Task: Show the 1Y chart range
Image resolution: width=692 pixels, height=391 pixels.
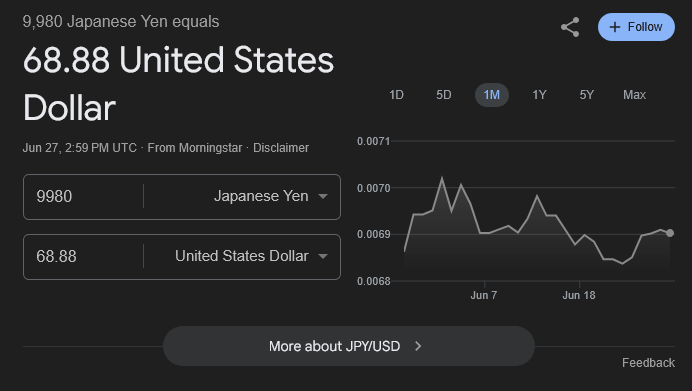Action: pos(539,95)
